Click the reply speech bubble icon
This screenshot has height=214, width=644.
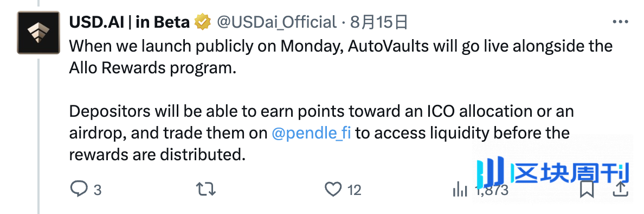pyautogui.click(x=79, y=189)
